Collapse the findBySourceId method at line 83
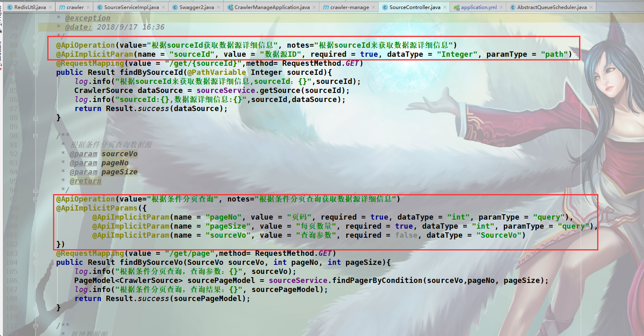 (35, 73)
